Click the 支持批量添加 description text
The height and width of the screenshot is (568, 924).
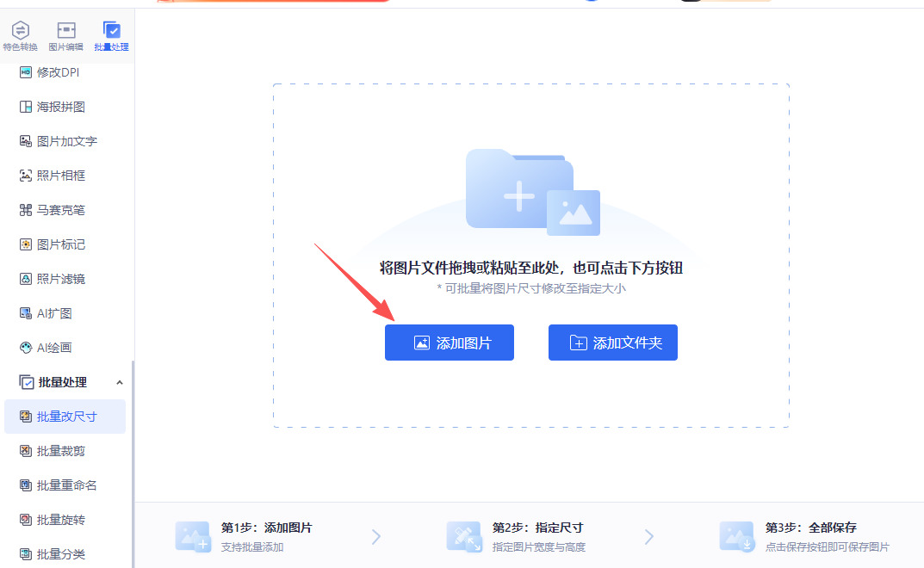(x=252, y=547)
